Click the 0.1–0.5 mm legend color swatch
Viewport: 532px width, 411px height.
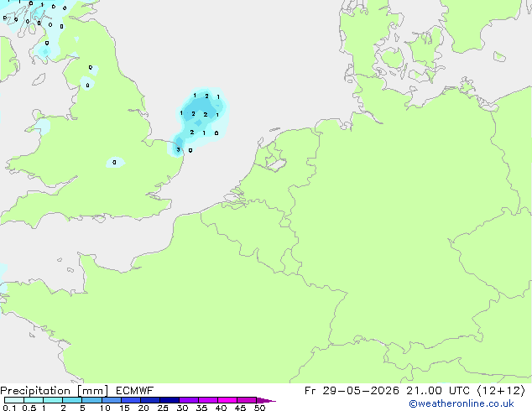(x=14, y=400)
